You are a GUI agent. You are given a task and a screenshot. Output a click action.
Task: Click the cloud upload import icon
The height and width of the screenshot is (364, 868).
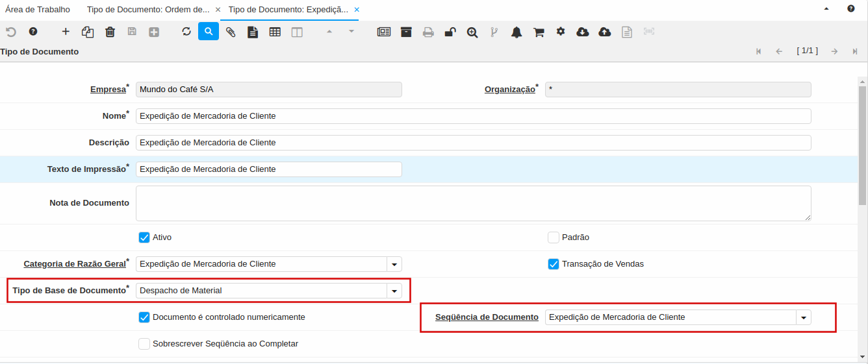[x=605, y=32]
